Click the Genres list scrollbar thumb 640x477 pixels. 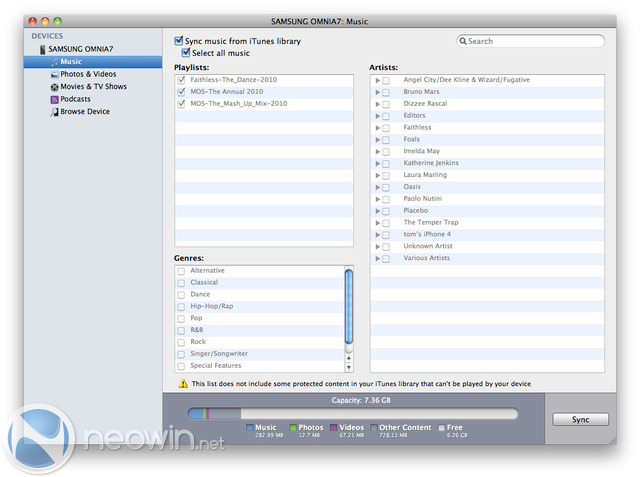click(349, 307)
